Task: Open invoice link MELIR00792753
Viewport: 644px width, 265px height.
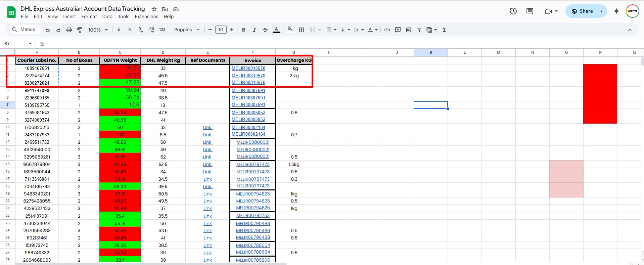Action: point(253,216)
